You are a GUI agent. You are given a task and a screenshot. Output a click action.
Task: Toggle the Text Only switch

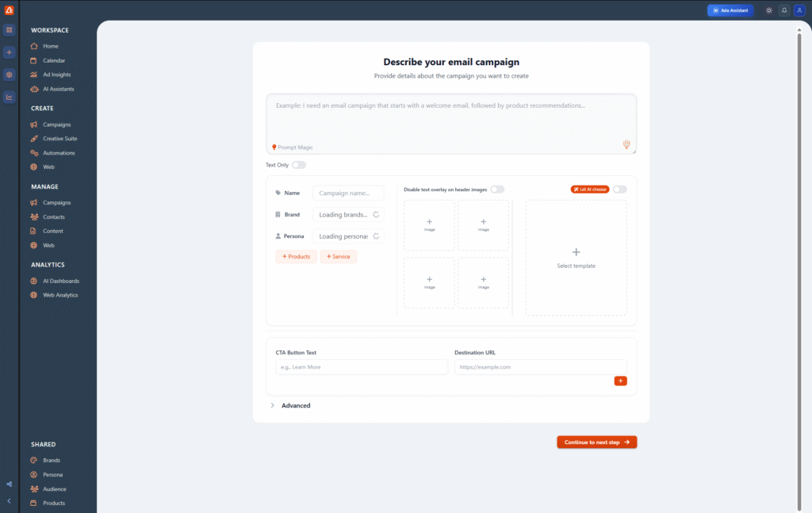coord(298,165)
